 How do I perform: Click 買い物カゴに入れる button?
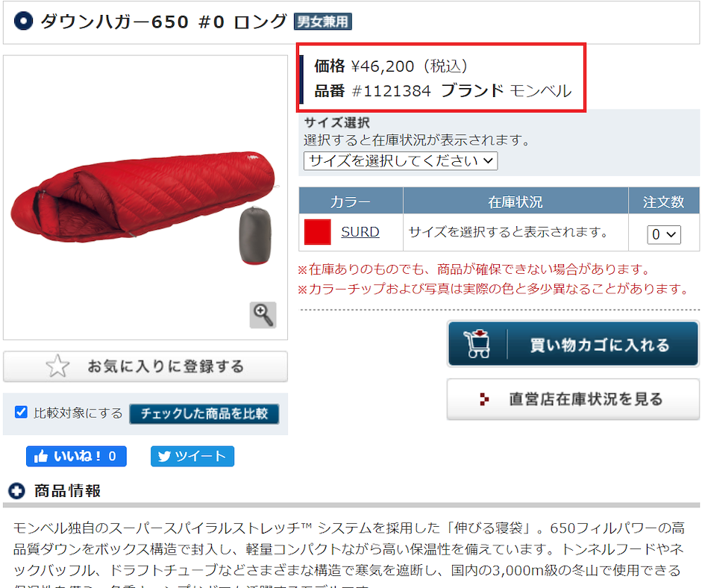(573, 344)
